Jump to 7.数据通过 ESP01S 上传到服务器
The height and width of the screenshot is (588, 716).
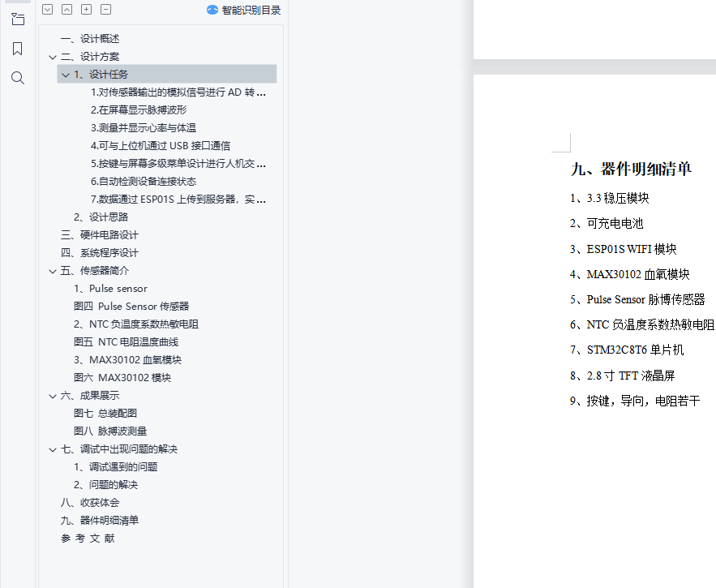tap(178, 200)
